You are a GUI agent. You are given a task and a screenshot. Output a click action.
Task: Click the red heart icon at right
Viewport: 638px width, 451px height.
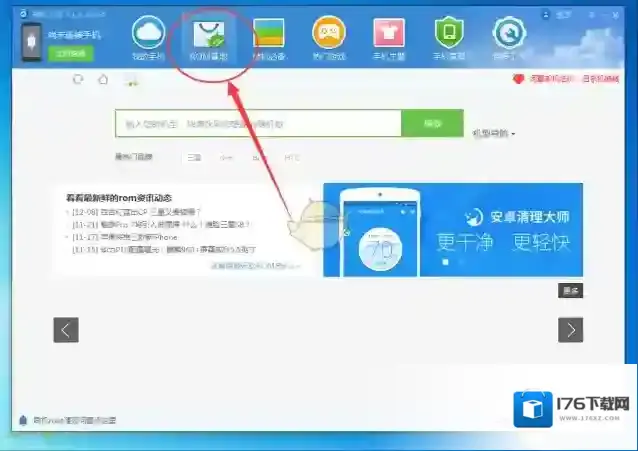point(517,79)
